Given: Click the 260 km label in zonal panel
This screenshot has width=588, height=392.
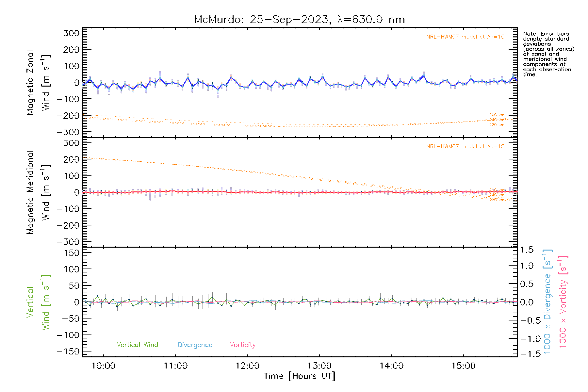Looking at the screenshot, I should tap(497, 115).
